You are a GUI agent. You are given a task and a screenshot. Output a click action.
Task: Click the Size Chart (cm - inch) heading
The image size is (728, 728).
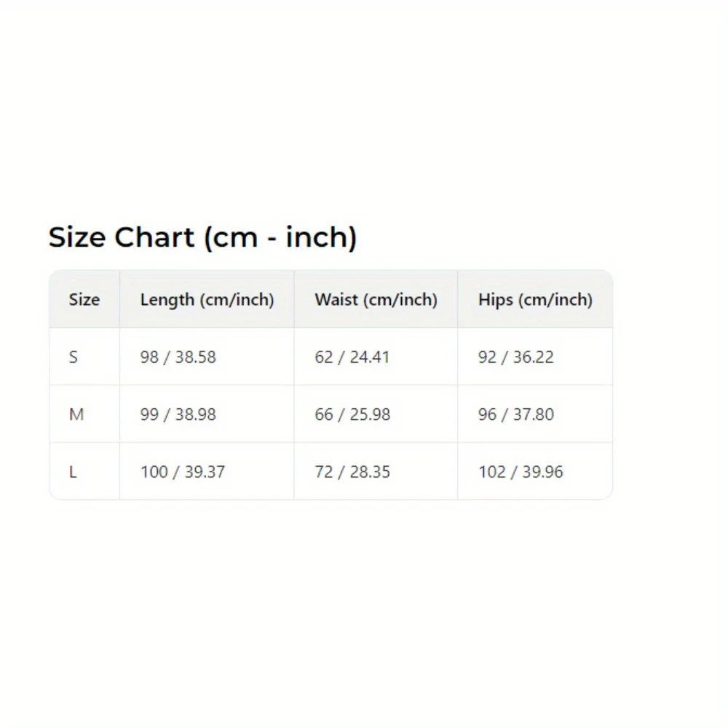202,238
